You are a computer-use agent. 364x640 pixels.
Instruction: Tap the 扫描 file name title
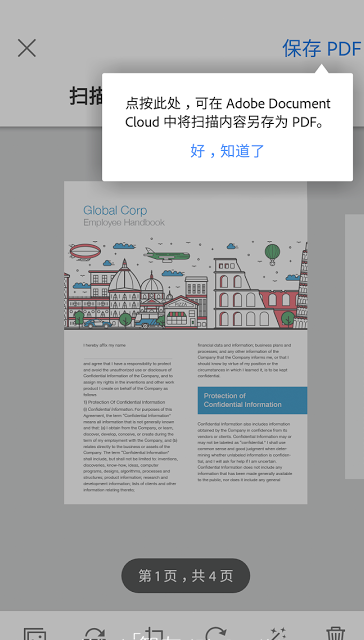(86, 96)
